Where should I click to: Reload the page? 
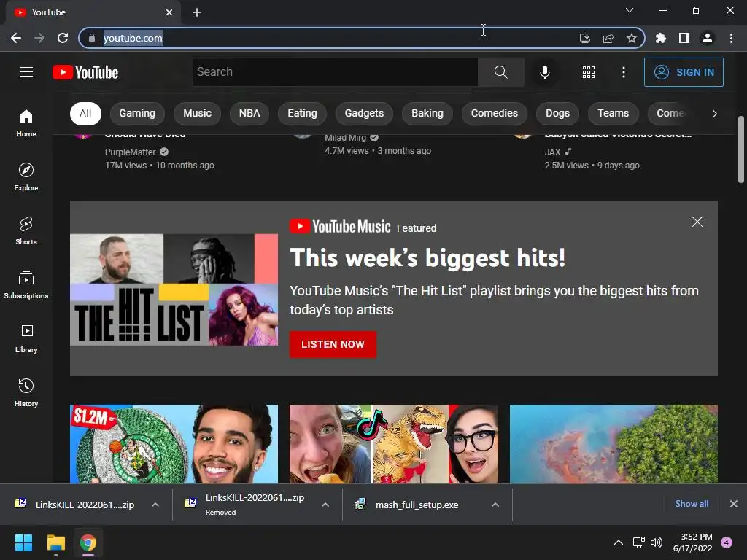pyautogui.click(x=63, y=38)
